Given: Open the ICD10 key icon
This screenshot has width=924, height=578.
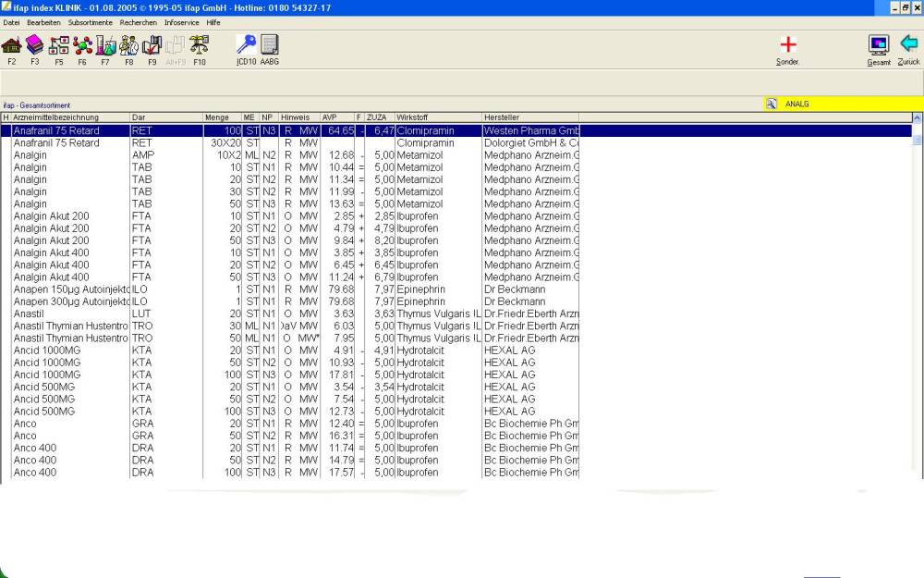Looking at the screenshot, I should [x=247, y=44].
